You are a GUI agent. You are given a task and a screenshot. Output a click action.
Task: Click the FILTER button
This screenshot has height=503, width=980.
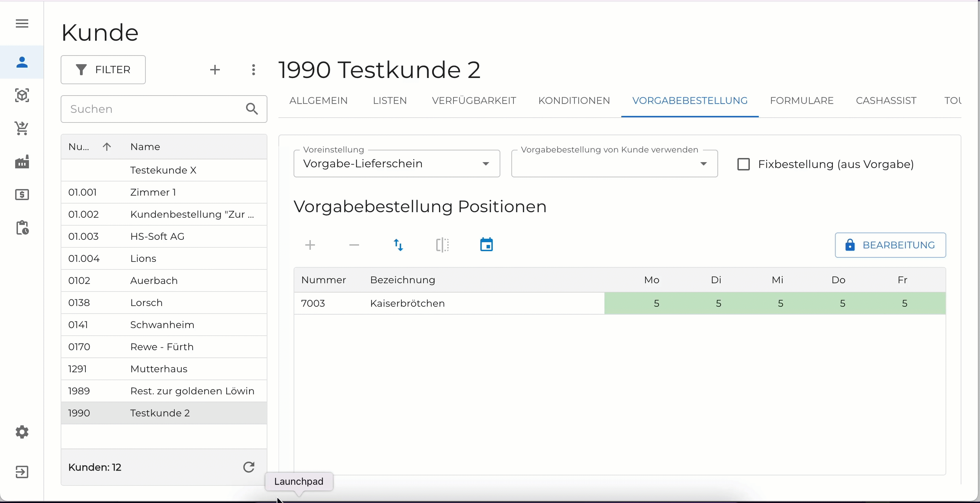click(x=103, y=70)
